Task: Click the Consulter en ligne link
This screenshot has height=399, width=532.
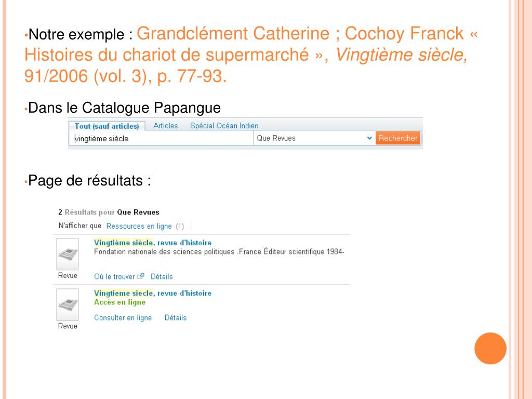Action: tap(123, 318)
